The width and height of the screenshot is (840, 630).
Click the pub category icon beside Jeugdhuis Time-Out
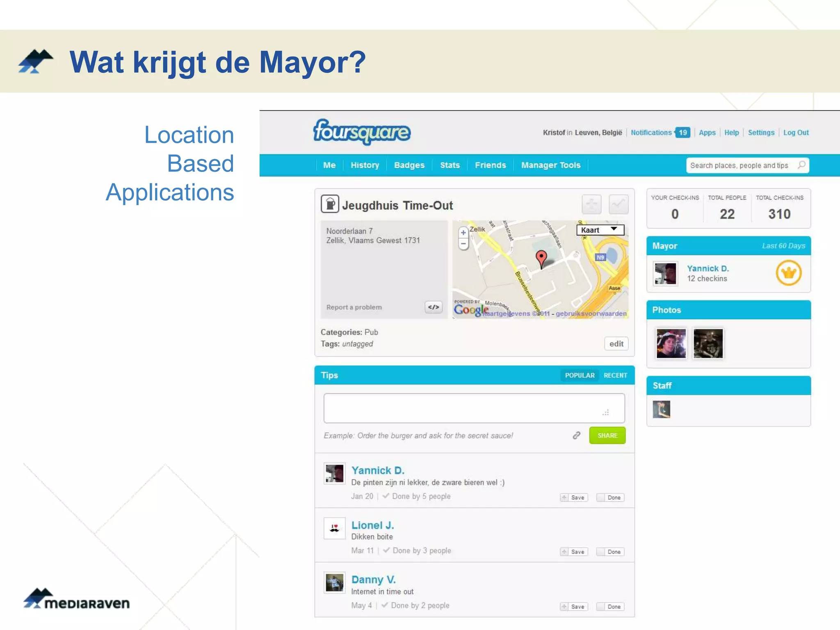tap(330, 204)
